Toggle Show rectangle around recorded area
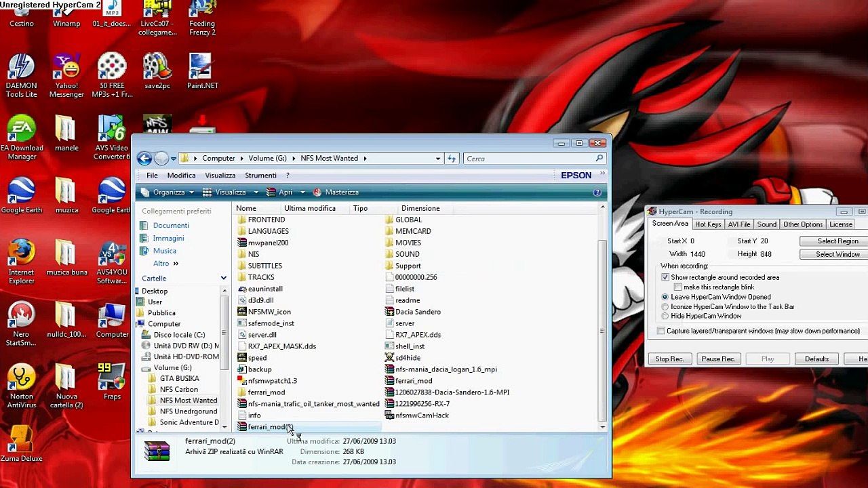The image size is (868, 488). click(x=665, y=277)
